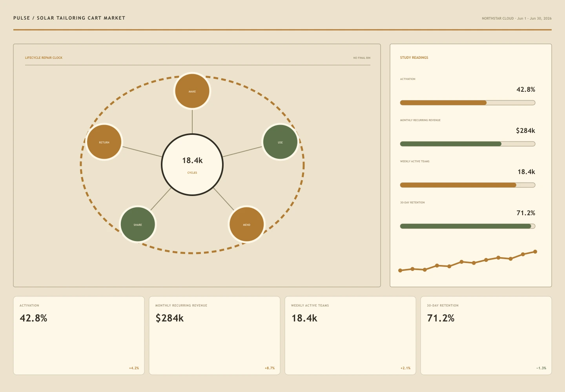565x392 pixels.
Task: Click the Monthly Recurring Revenue progress bar
Action: [468, 144]
